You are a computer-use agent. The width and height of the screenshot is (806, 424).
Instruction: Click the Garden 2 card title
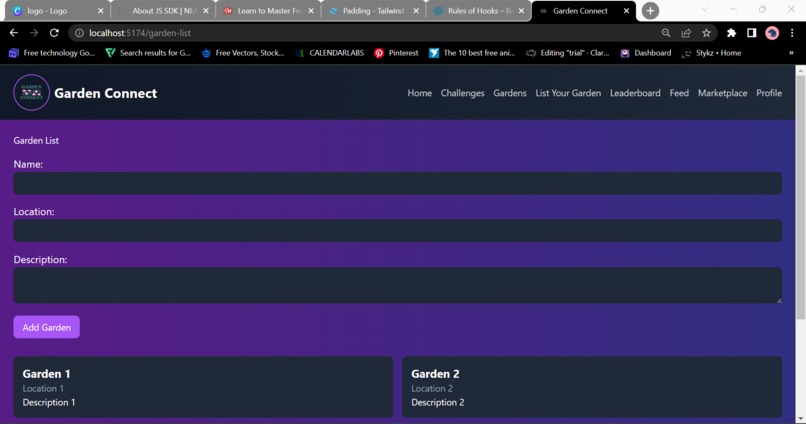click(x=435, y=374)
